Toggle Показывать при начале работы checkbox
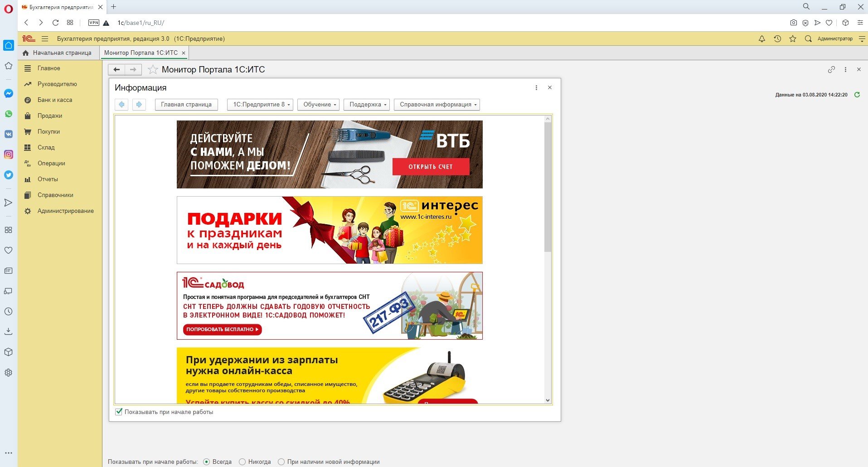The width and height of the screenshot is (868, 467). (119, 412)
